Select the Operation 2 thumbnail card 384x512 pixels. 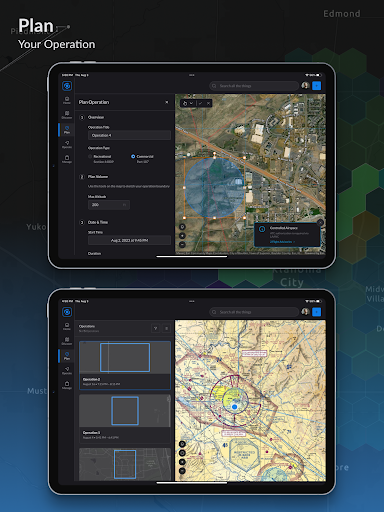pyautogui.click(x=125, y=365)
